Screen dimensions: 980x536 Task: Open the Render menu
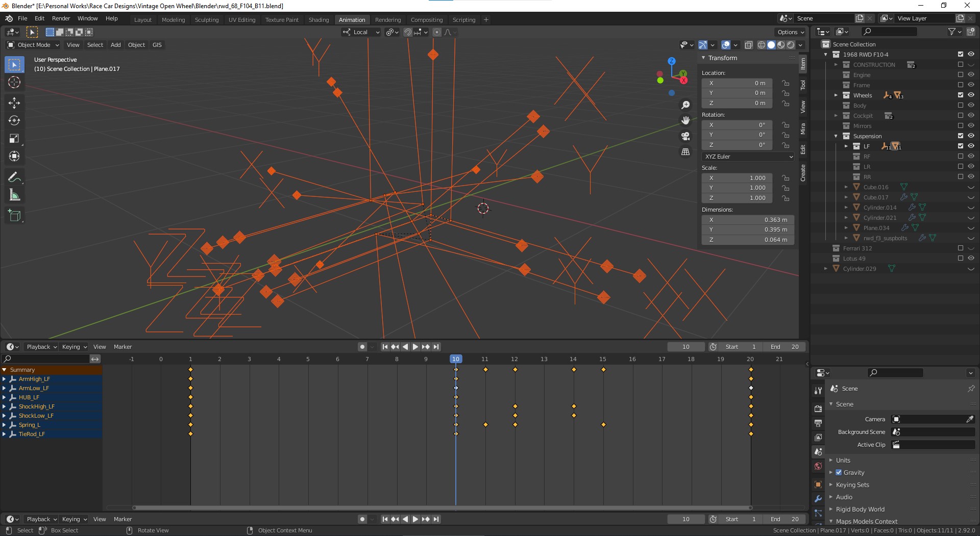pyautogui.click(x=61, y=18)
